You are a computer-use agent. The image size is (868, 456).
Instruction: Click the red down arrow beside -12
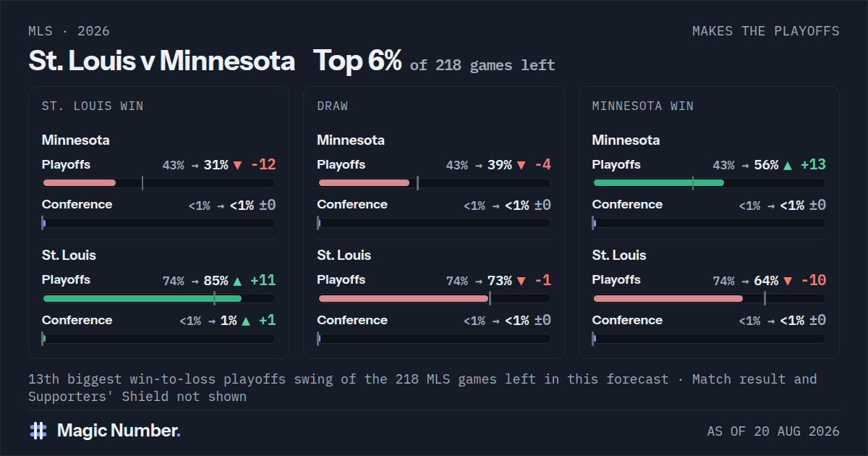point(237,165)
